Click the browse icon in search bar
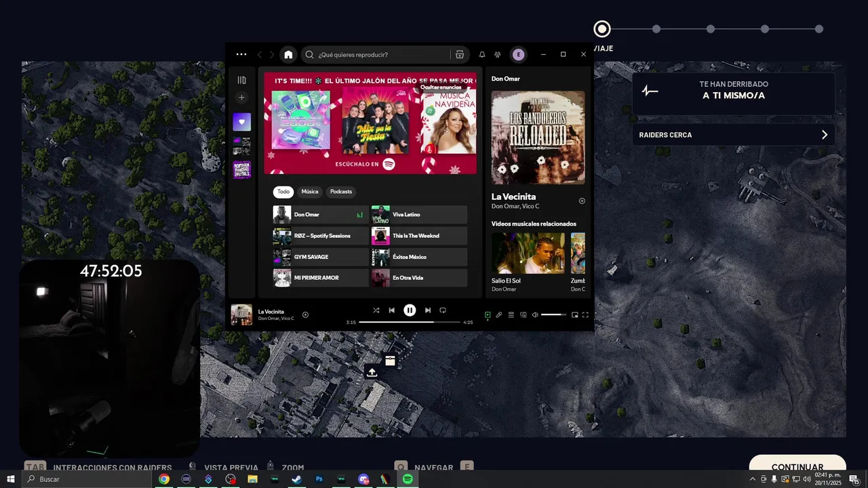This screenshot has height=488, width=868. click(x=460, y=55)
